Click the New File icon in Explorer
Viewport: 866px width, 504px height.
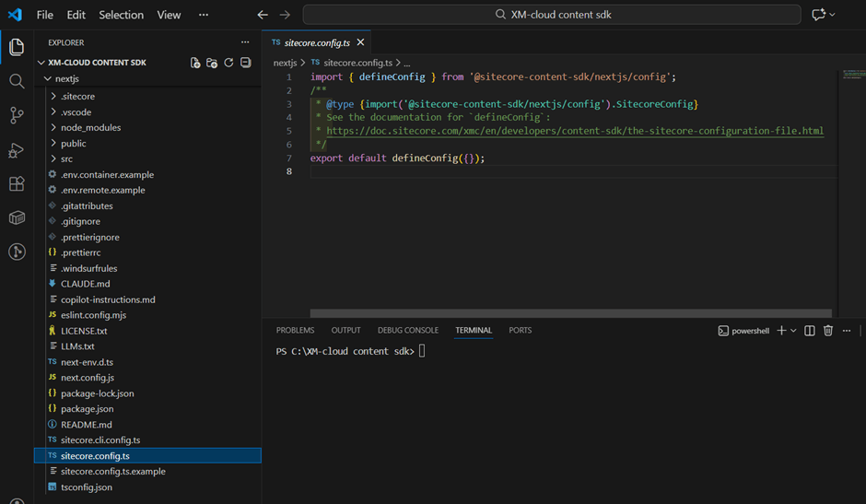click(x=195, y=63)
